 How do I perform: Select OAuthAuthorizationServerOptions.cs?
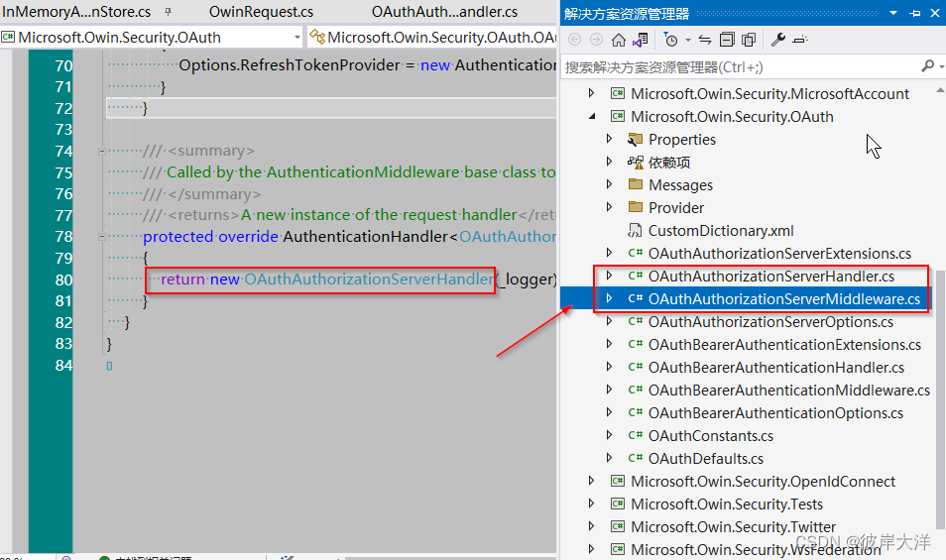tap(770, 322)
